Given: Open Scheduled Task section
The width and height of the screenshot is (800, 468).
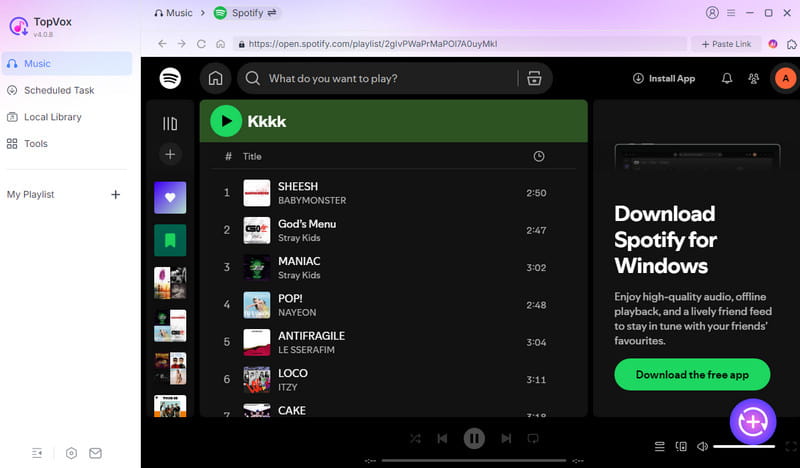Looking at the screenshot, I should tap(67, 90).
